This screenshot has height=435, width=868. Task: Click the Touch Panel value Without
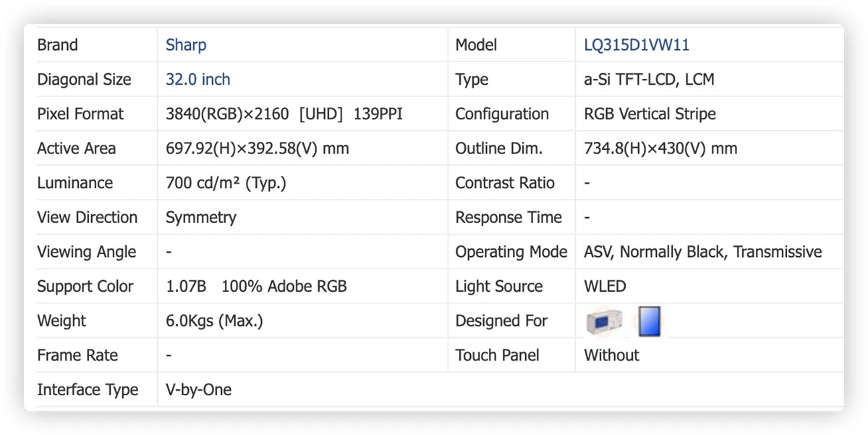(611, 355)
